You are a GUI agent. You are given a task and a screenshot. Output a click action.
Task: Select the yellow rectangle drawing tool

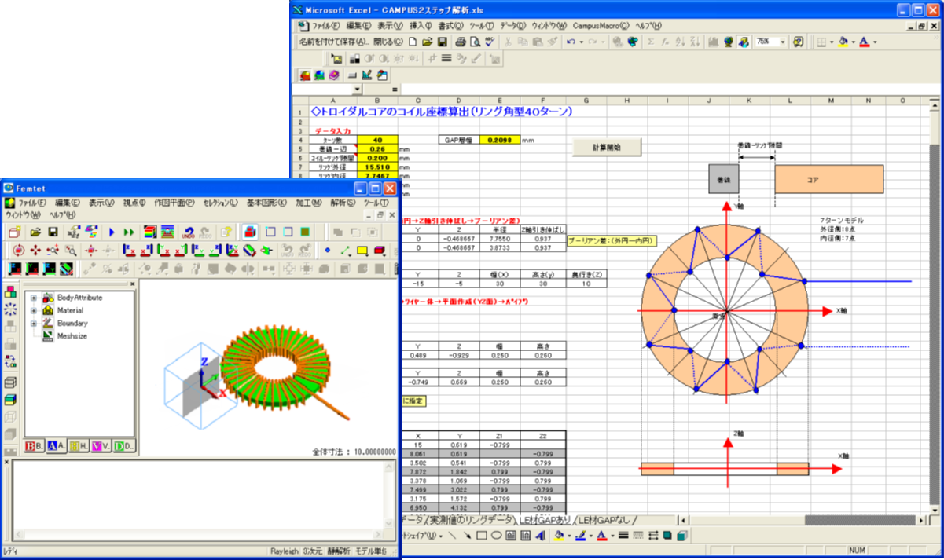click(362, 251)
